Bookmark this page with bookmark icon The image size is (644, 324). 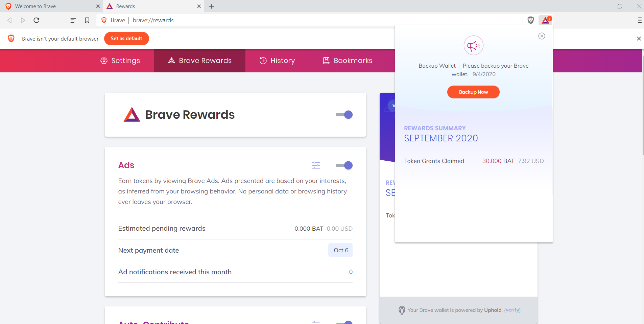coord(87,20)
